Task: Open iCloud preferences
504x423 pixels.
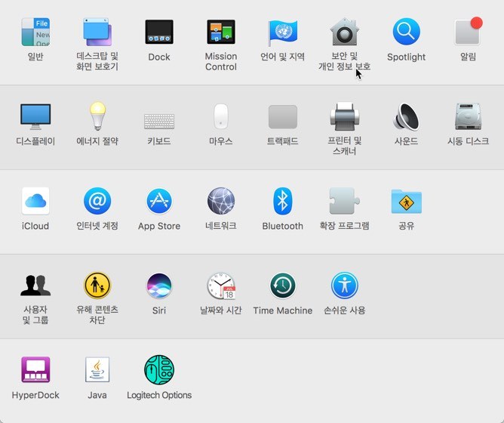Action: [35, 201]
